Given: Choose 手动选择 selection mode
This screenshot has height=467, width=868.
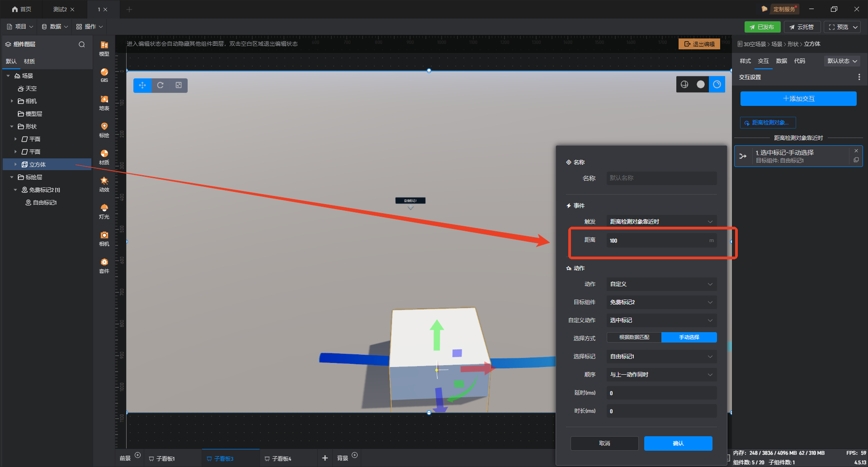Looking at the screenshot, I should [x=689, y=338].
